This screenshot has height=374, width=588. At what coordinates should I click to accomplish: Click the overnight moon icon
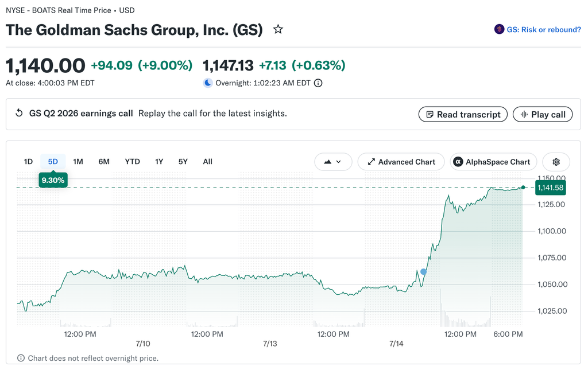coord(208,83)
